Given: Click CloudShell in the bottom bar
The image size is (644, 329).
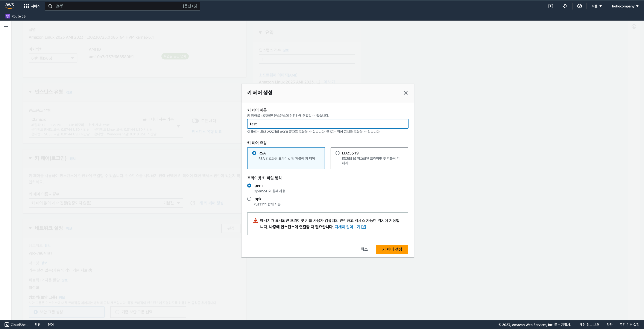Looking at the screenshot, I should tap(16, 324).
